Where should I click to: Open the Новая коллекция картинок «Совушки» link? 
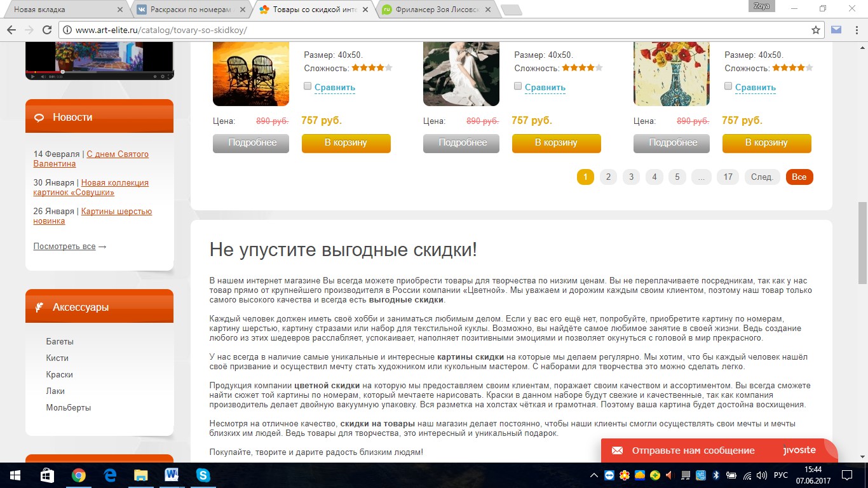(x=91, y=187)
